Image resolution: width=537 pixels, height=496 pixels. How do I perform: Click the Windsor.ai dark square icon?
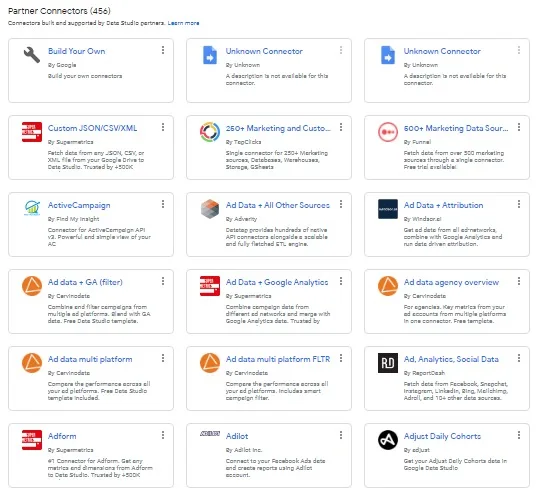point(388,209)
